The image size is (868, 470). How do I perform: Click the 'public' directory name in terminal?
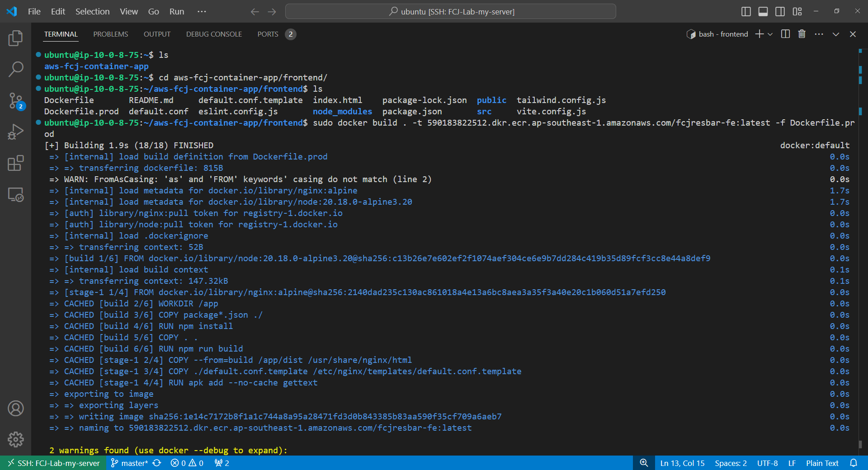(x=491, y=100)
